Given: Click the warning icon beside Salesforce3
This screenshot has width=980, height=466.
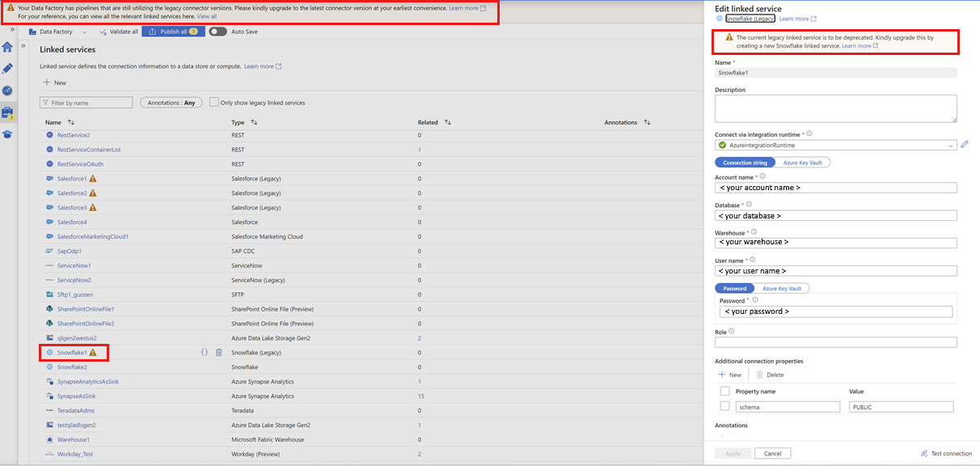Looking at the screenshot, I should tap(93, 208).
